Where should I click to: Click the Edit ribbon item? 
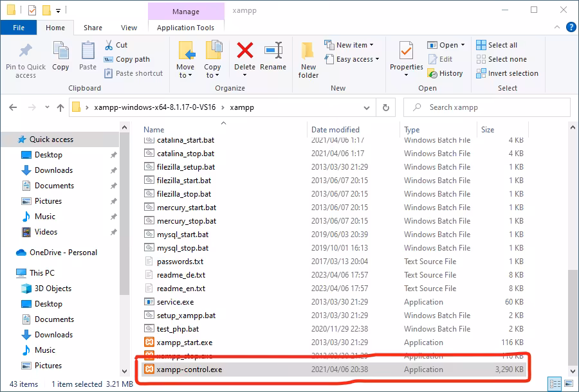[x=441, y=59]
